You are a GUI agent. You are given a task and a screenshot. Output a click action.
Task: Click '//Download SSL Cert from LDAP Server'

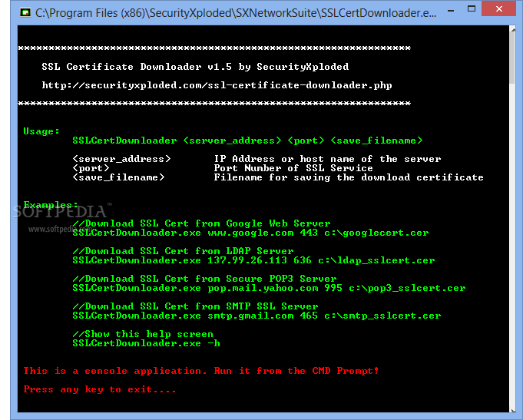[183, 251]
